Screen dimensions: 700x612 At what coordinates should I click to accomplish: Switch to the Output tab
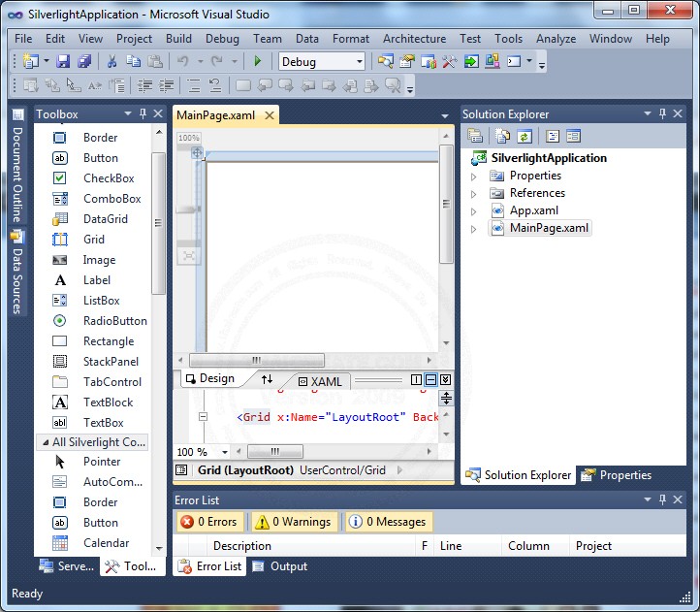tap(280, 566)
